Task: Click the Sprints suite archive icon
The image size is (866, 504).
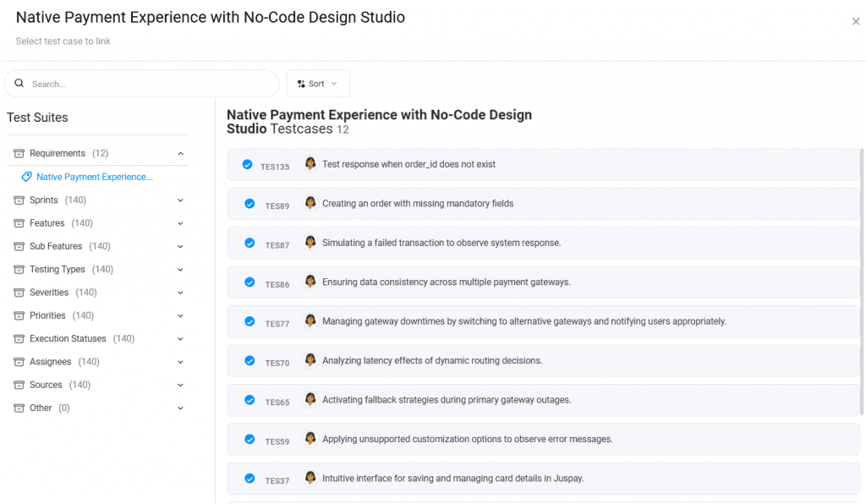Action: (19, 200)
